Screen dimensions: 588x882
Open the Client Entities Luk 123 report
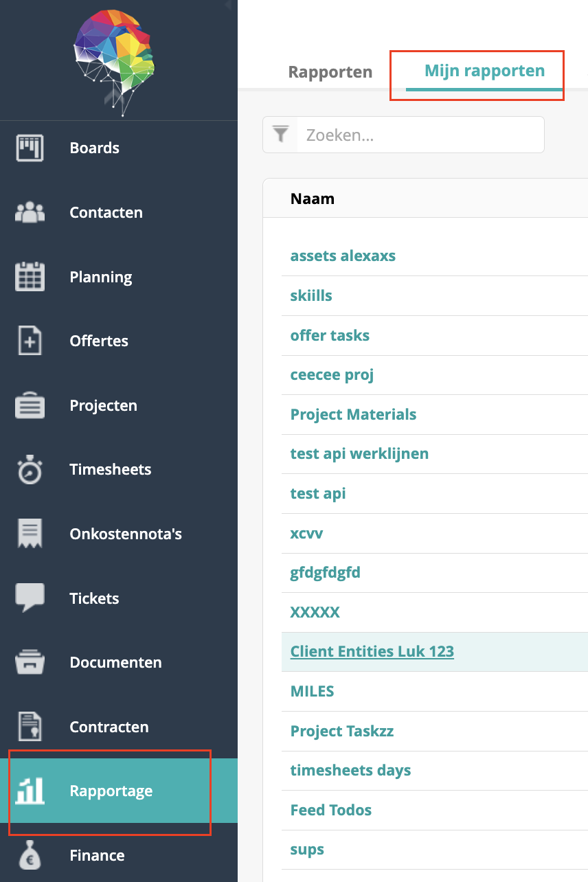pyautogui.click(x=372, y=651)
